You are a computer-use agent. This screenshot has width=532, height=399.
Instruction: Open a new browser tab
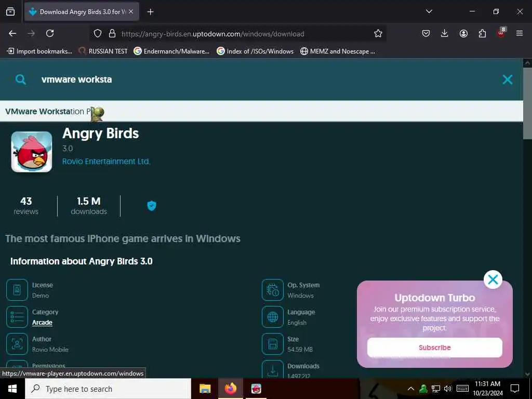150,12
